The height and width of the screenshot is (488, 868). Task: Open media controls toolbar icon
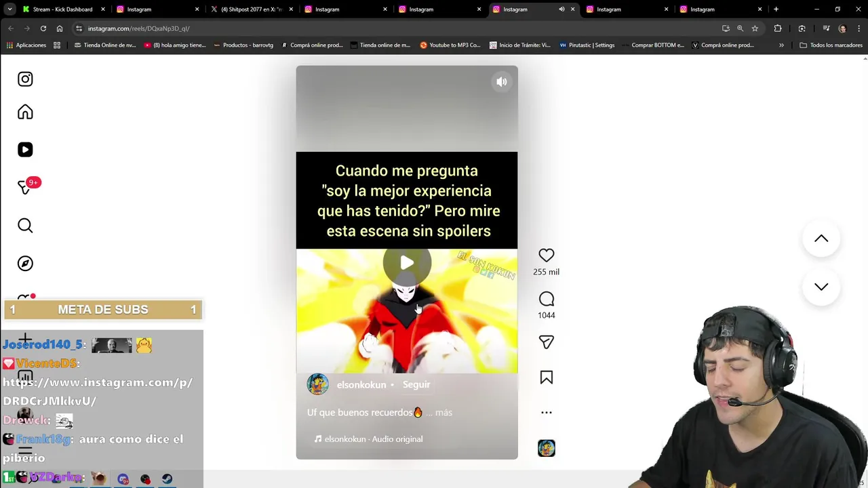coord(826,28)
